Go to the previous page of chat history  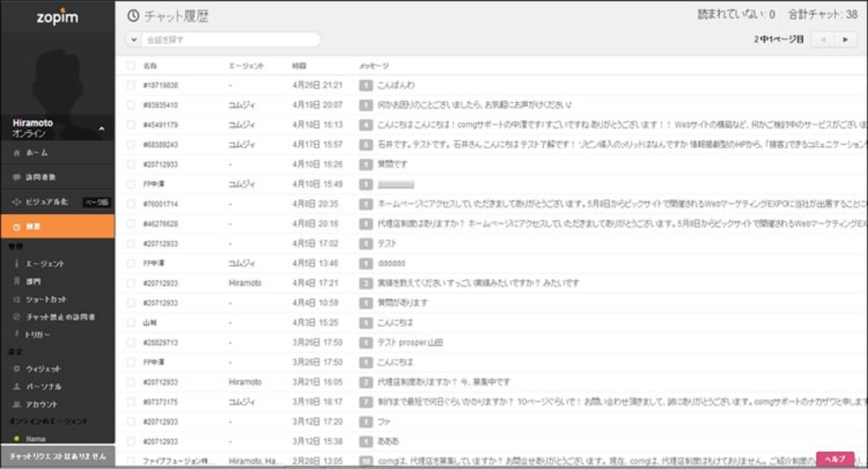point(822,40)
